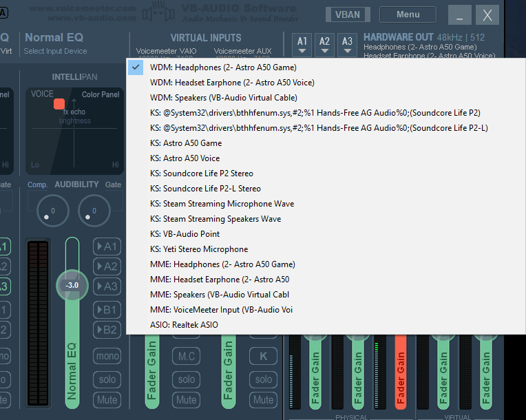Open A1 hardware out device dropdown

(x=302, y=45)
